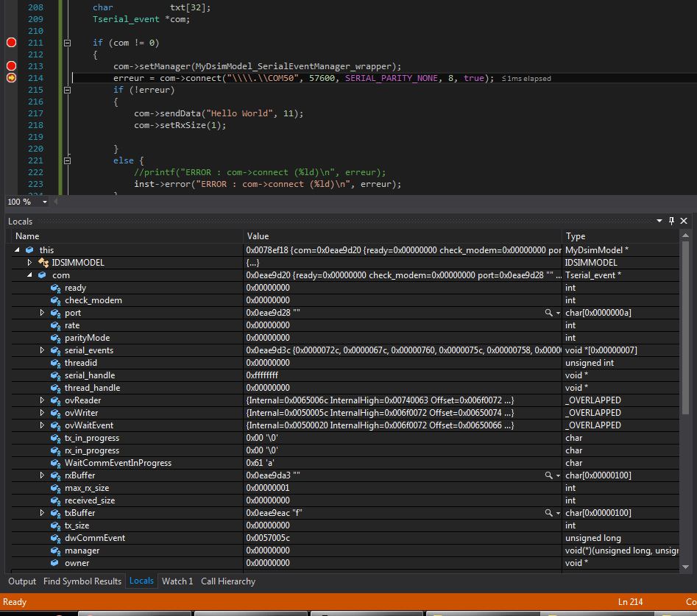
Task: Expand the ovReader structure node
Action: pos(43,400)
